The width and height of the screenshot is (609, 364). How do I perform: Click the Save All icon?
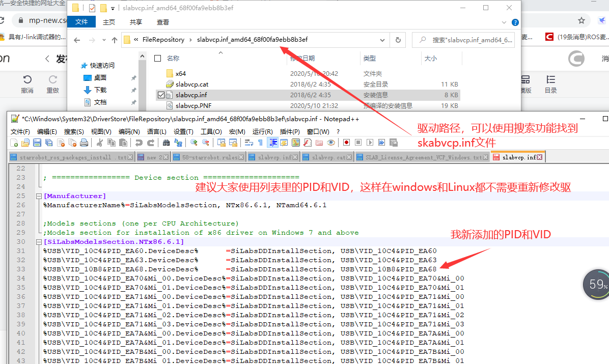49,142
